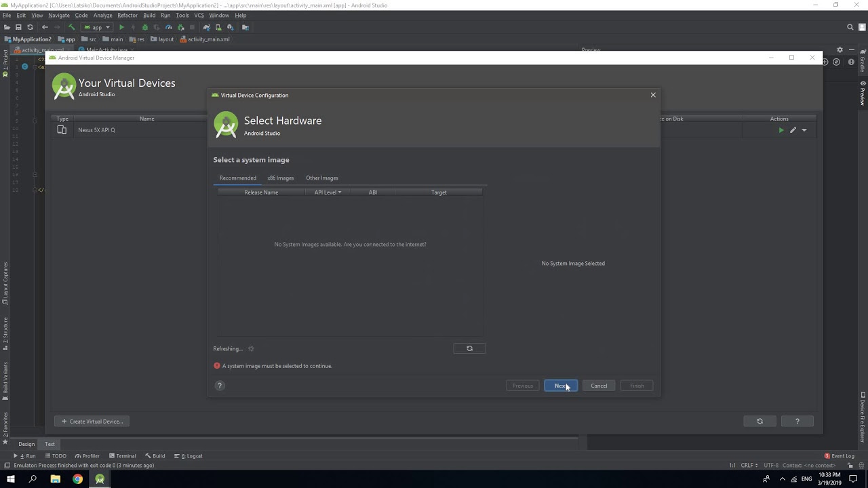Click the Save All toolbar icon
868x488 pixels.
[18, 27]
